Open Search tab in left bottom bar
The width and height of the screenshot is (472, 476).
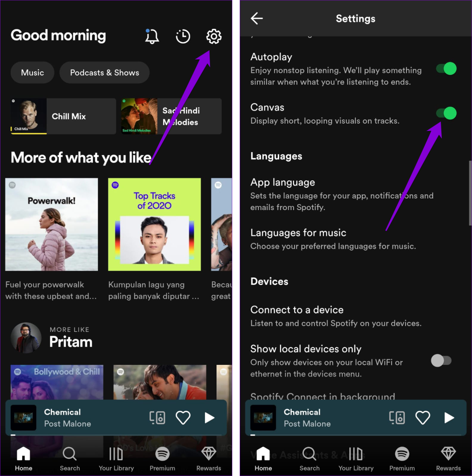[x=70, y=459]
